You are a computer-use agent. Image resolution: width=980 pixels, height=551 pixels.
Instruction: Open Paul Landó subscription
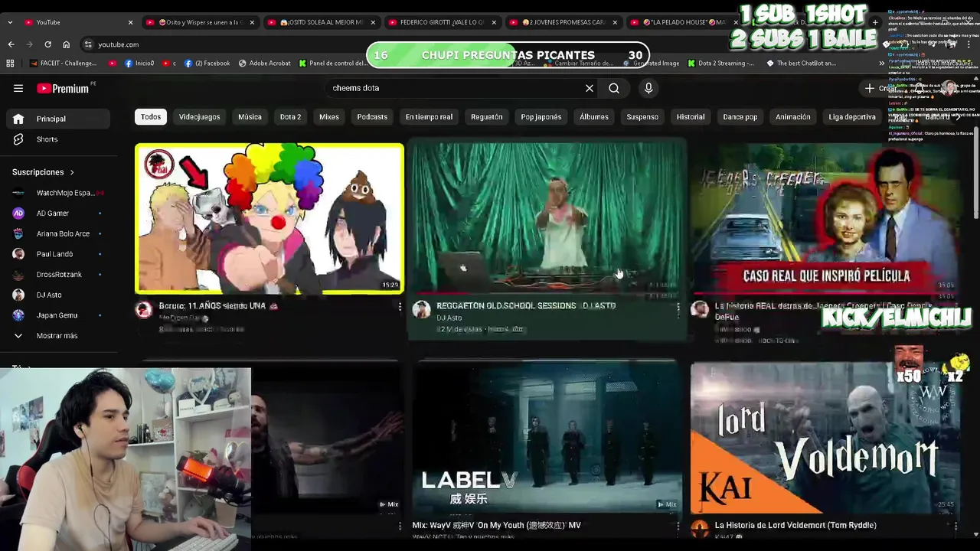pos(59,254)
